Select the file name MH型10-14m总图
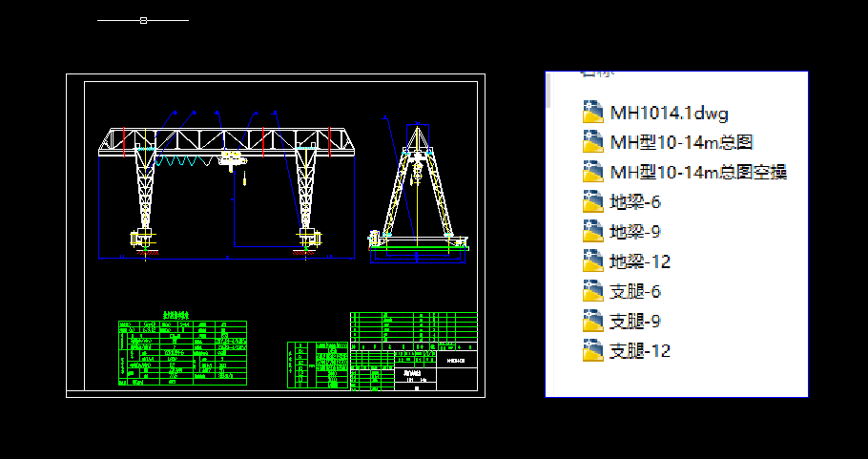The image size is (868, 459). (681, 143)
